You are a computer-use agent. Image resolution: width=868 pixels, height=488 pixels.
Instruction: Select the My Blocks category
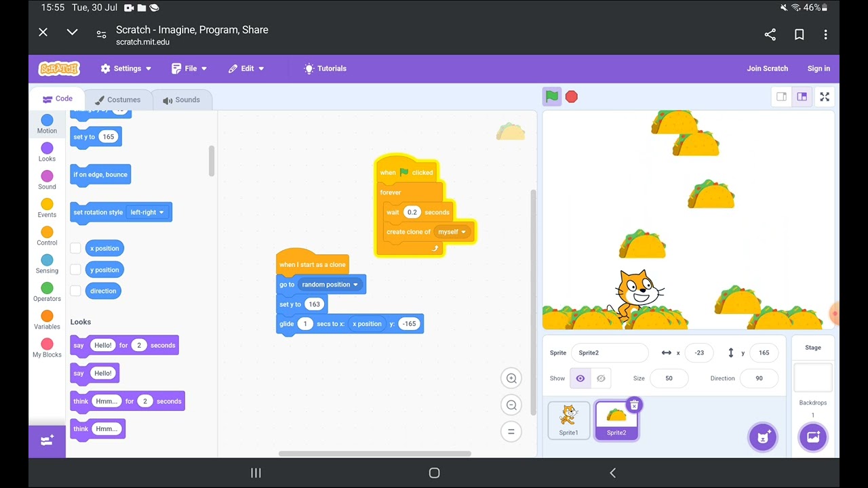pyautogui.click(x=47, y=348)
